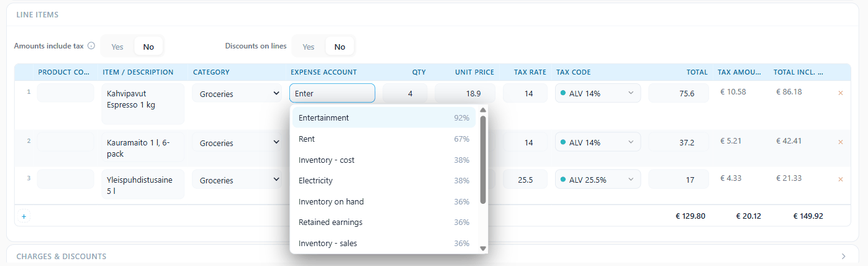Click the total including tax € 86.18
Screen dimensions: 868x266
click(x=789, y=91)
